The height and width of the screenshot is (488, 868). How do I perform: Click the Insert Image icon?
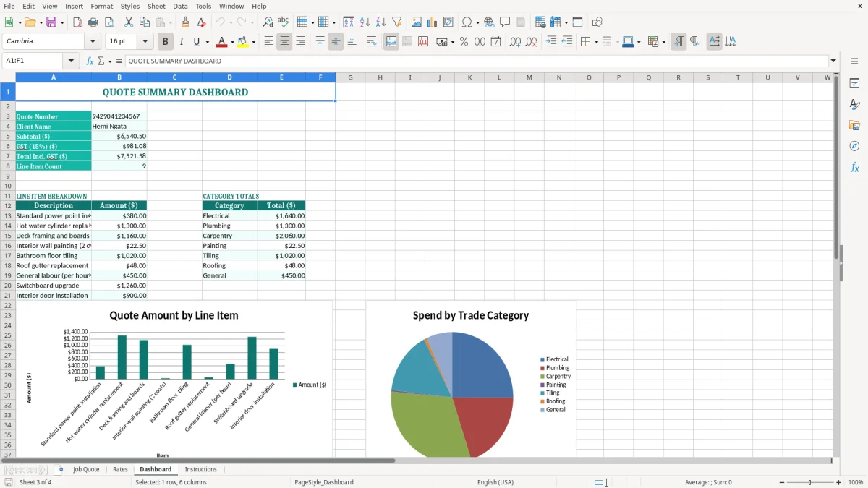pos(417,22)
